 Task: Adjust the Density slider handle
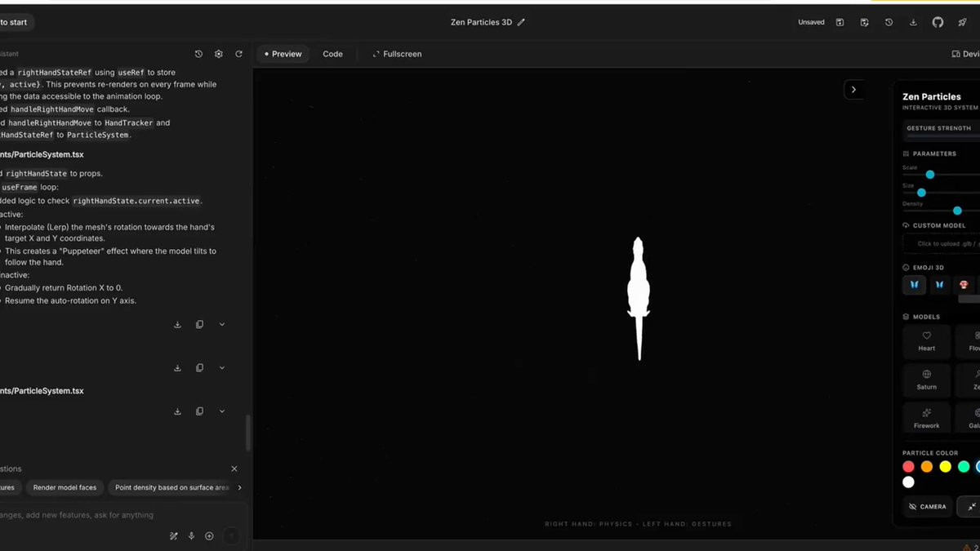pyautogui.click(x=957, y=211)
